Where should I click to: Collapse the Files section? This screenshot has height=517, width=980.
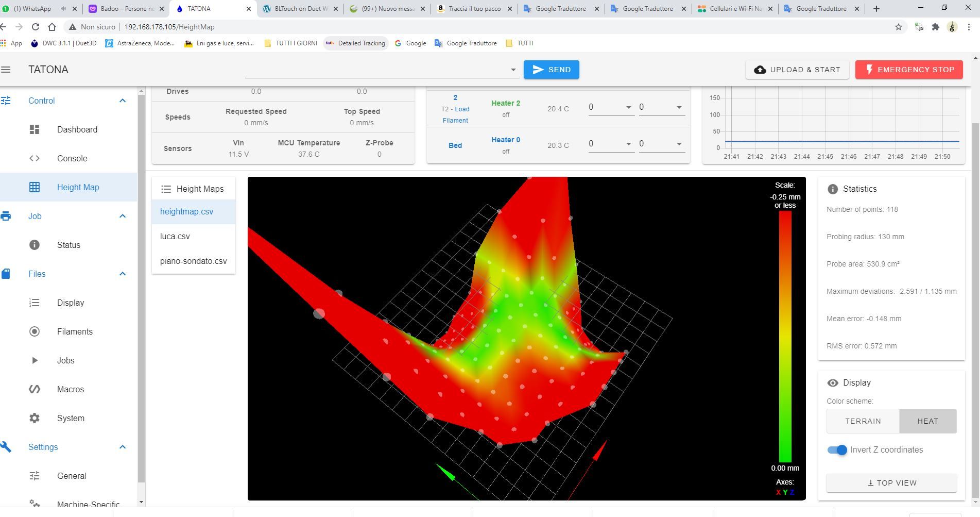tap(123, 274)
